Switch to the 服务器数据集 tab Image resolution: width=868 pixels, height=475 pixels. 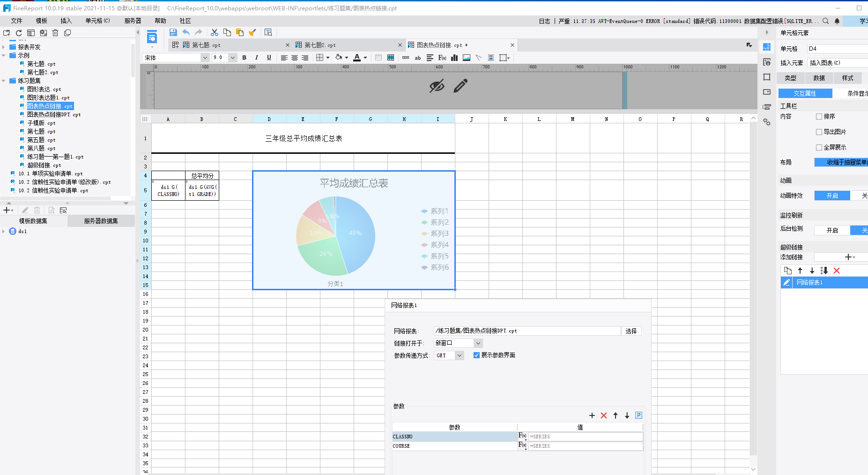click(101, 221)
